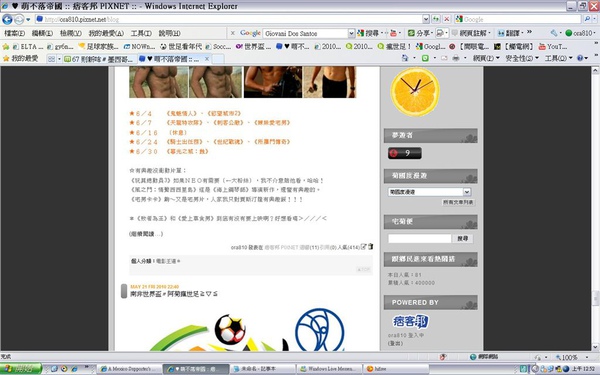Screen dimensions: 600x375
Task: Switch to the 67 則新哇 browser tab
Action: (99, 59)
